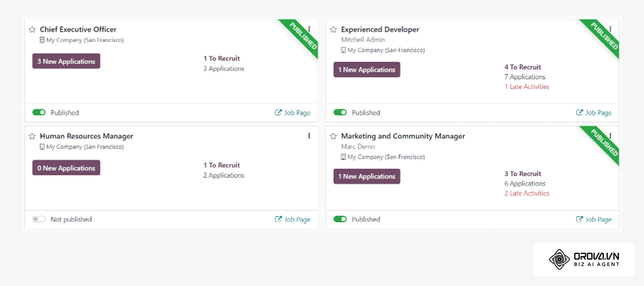This screenshot has height=286, width=644.
Task: View the 2 Late Activities link
Action: [x=527, y=193]
